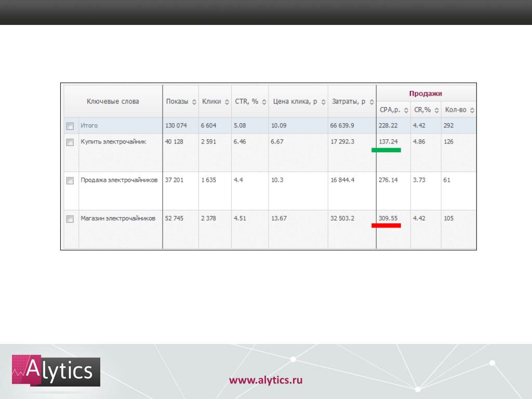532x399 pixels.
Task: Sort by Цена клика column arrows
Action: coord(323,102)
